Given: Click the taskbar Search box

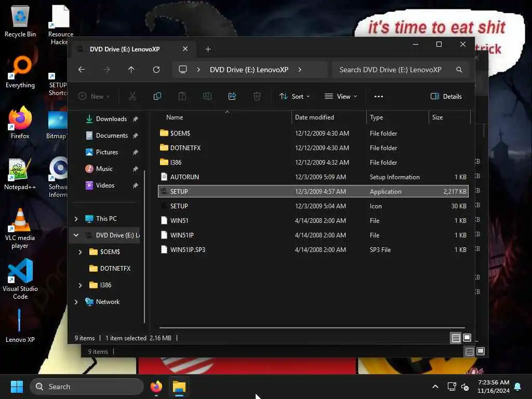Looking at the screenshot, I should (x=87, y=387).
